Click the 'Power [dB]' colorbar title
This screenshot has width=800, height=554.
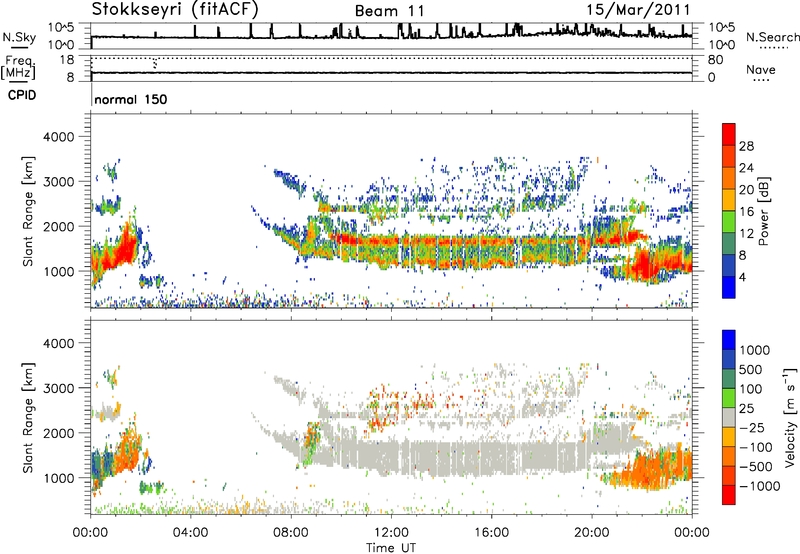click(763, 211)
